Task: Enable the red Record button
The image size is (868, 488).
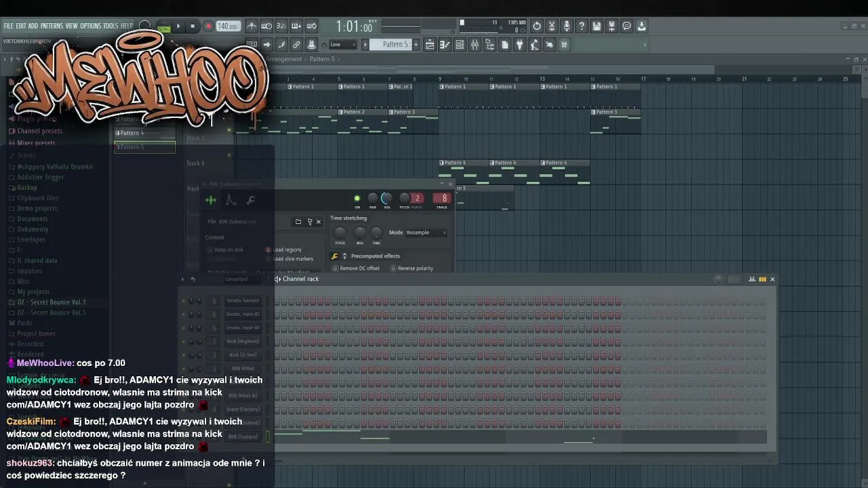Action: 208,26
